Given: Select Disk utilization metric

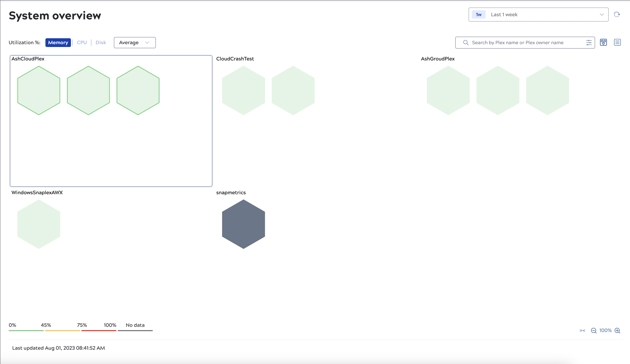Looking at the screenshot, I should tap(101, 42).
